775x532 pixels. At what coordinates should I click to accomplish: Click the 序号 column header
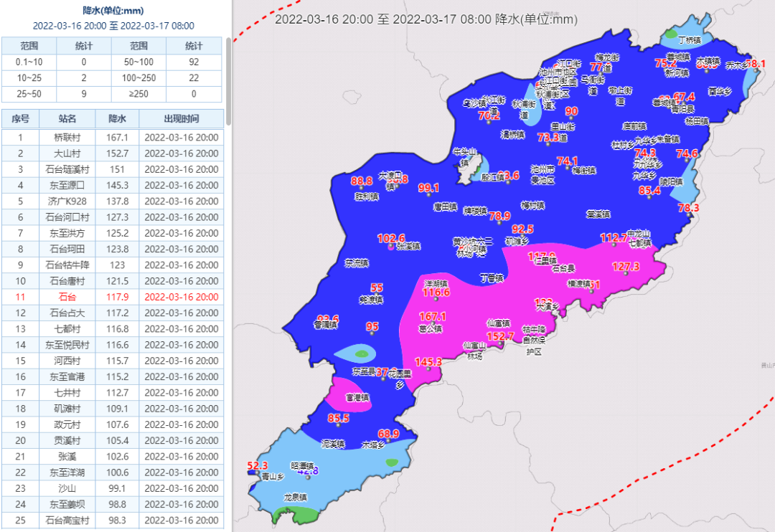point(20,118)
